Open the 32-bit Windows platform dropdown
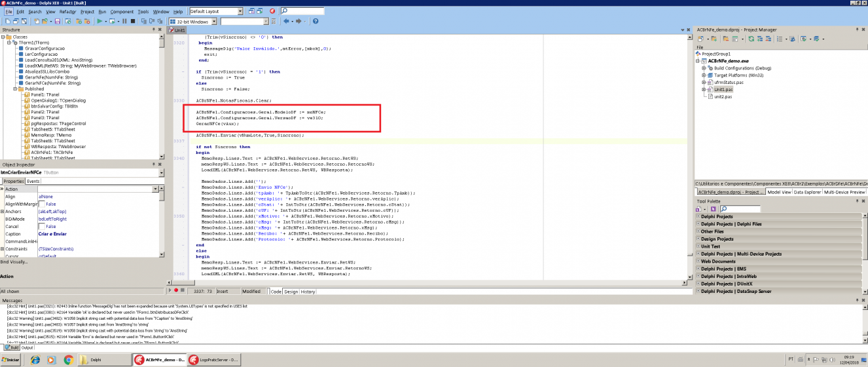 tap(214, 22)
